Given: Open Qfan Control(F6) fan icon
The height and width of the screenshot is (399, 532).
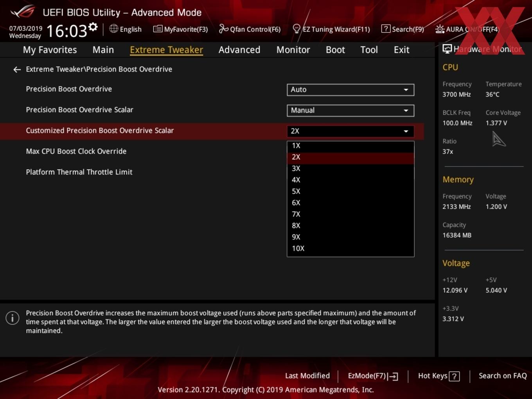Looking at the screenshot, I should pos(223,29).
